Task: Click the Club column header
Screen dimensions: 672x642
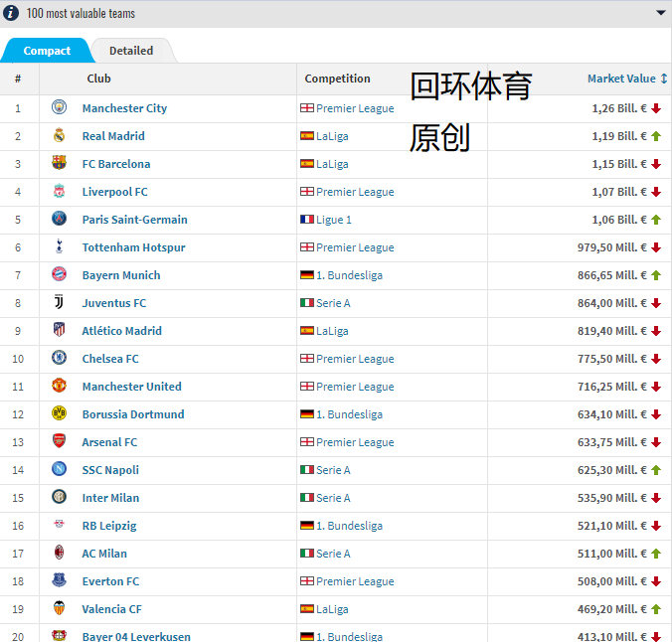Action: tap(99, 79)
